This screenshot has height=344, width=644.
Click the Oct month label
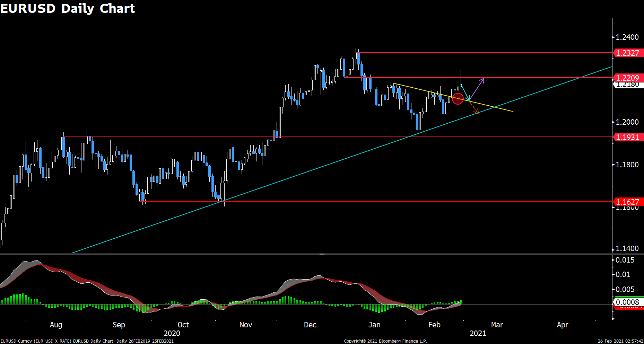[183, 325]
